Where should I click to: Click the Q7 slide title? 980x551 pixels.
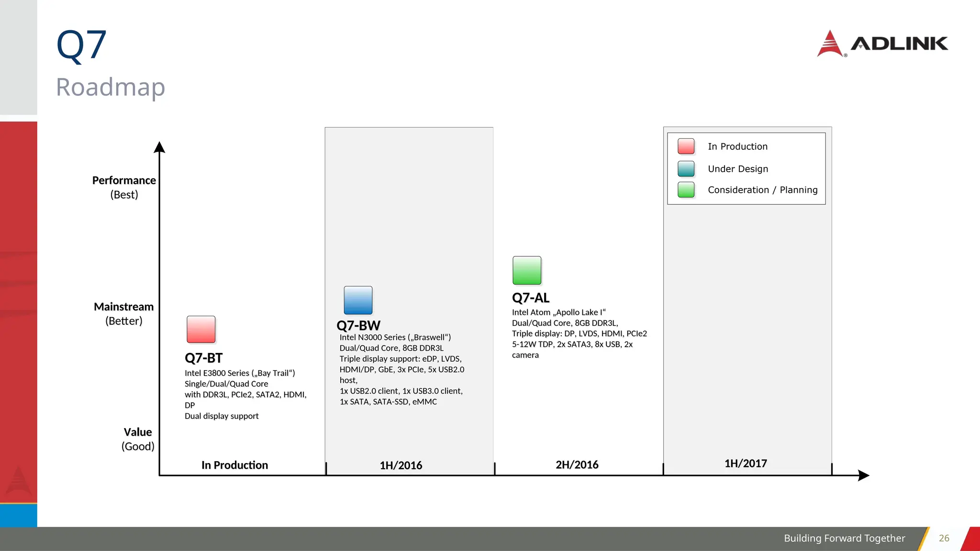tap(81, 45)
